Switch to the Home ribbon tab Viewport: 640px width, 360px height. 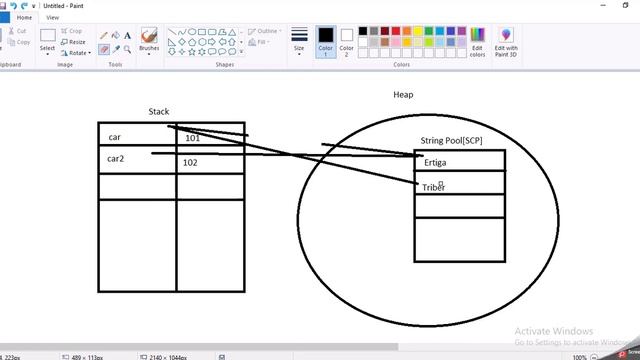tap(24, 18)
